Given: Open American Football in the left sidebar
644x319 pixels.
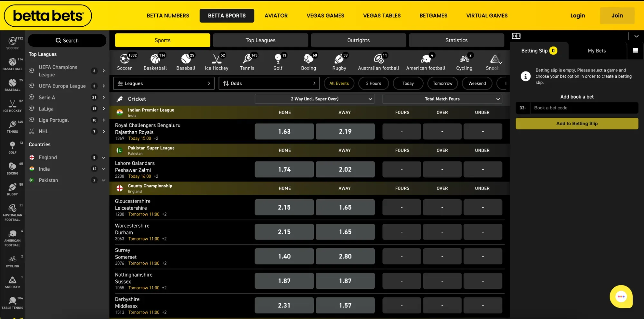Looking at the screenshot, I should click(x=12, y=238).
